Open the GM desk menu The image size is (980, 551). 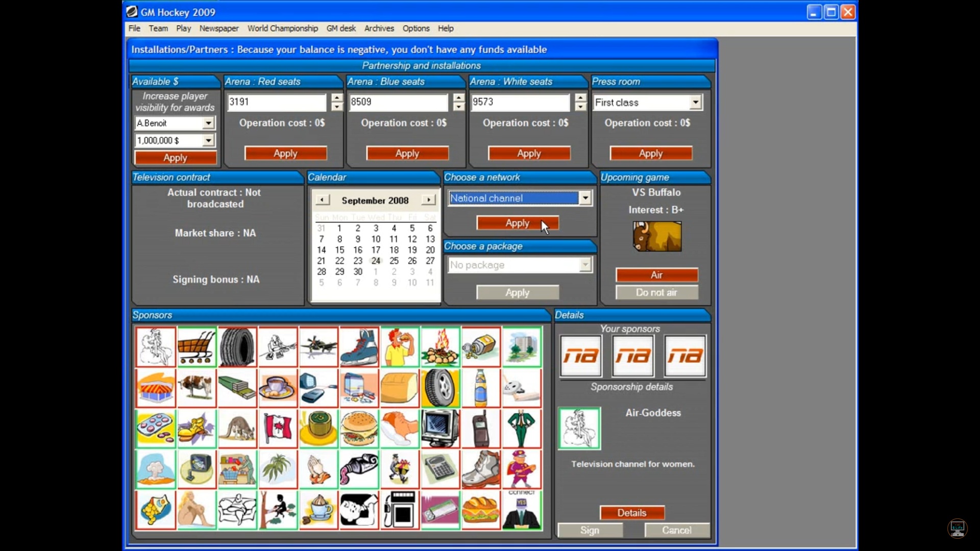[341, 29]
